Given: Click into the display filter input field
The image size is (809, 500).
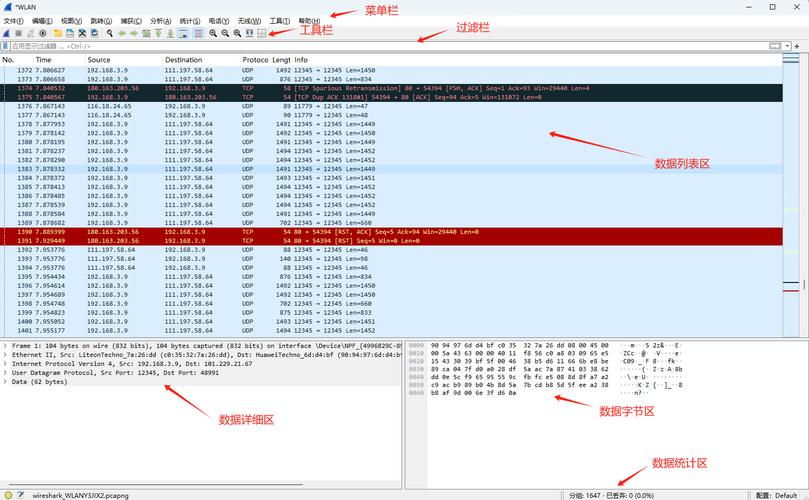Looking at the screenshot, I should click(x=300, y=46).
